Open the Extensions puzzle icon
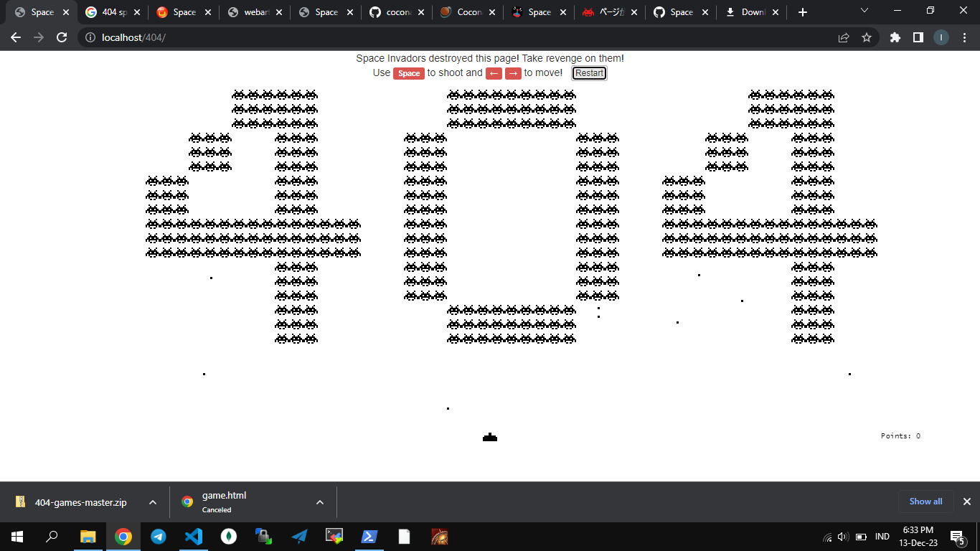This screenshot has height=551, width=980. click(895, 37)
